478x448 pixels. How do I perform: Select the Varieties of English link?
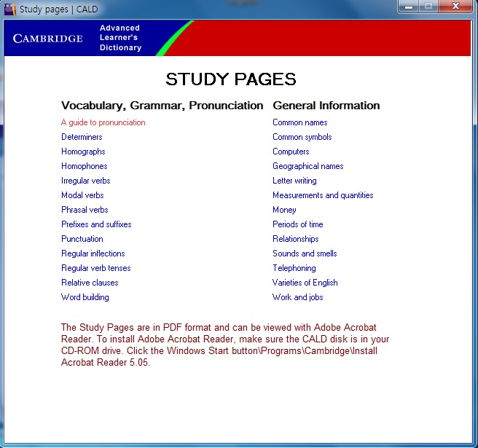pos(305,283)
